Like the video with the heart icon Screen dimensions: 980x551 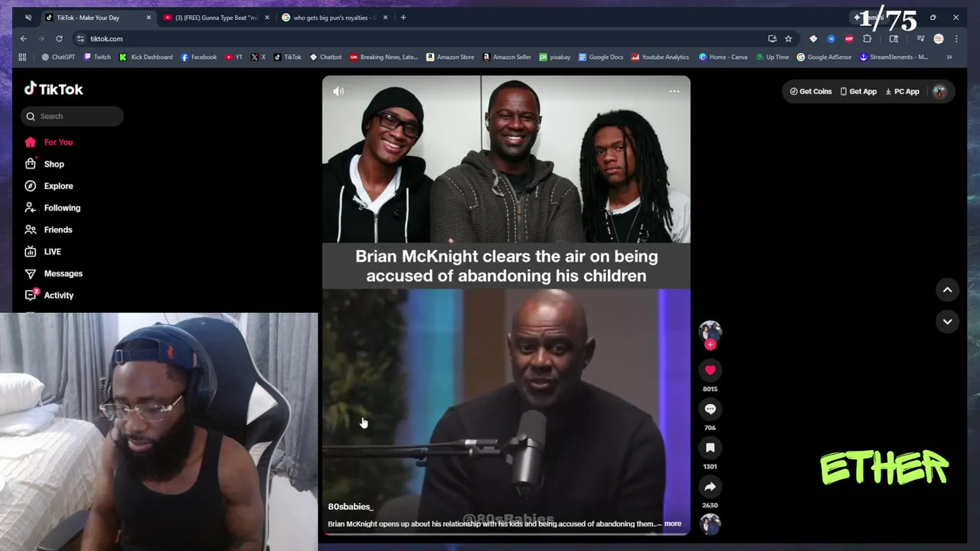tap(710, 370)
